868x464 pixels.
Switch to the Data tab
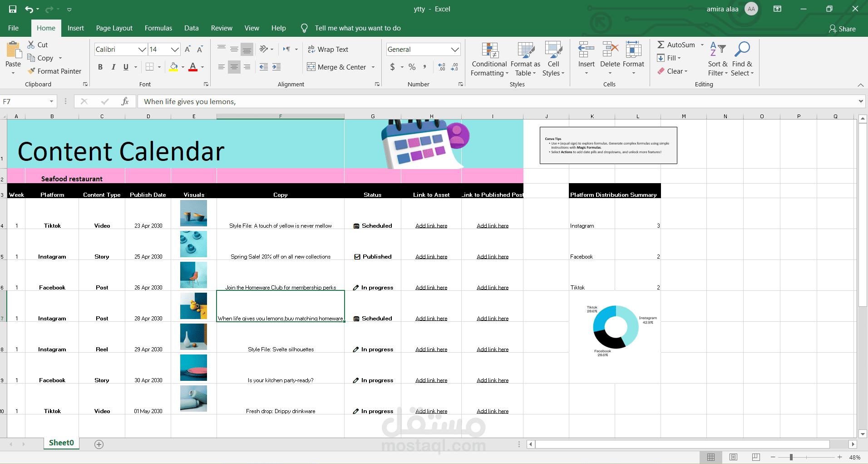[x=192, y=28]
